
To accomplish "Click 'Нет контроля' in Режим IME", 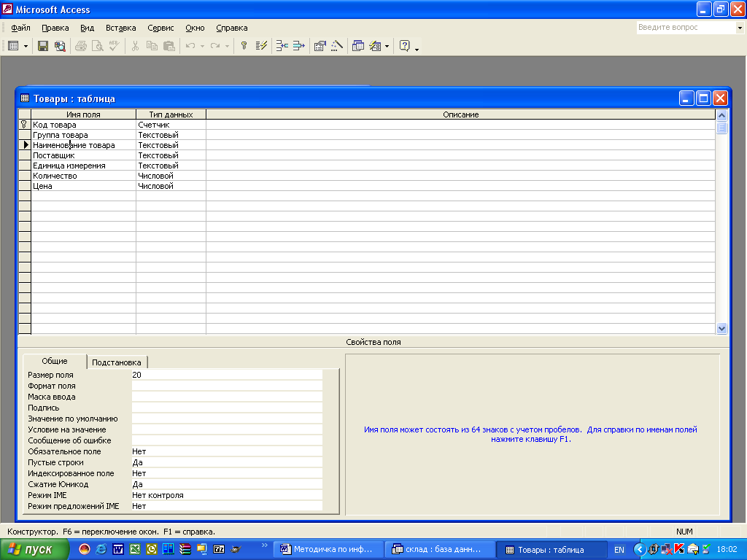I will pos(227,495).
